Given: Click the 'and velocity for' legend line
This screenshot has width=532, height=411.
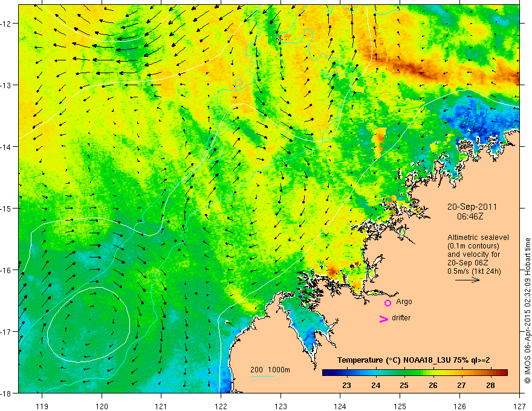Looking at the screenshot, I should 473,254.
